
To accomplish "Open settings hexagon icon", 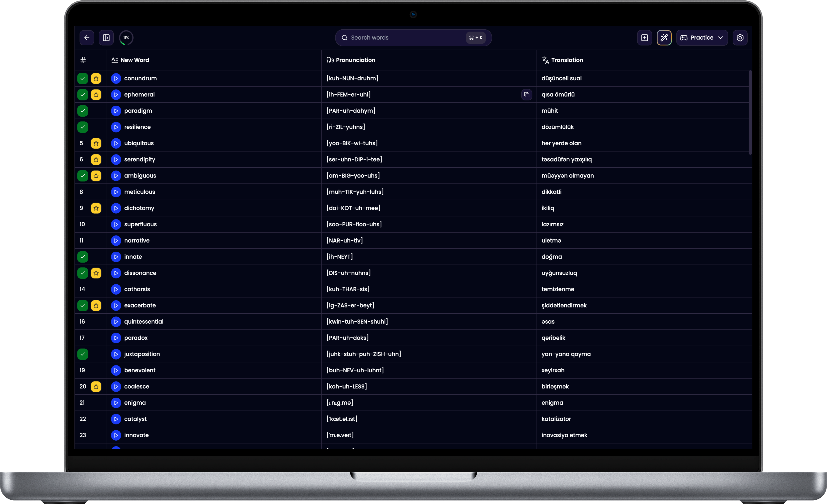I will coord(740,38).
